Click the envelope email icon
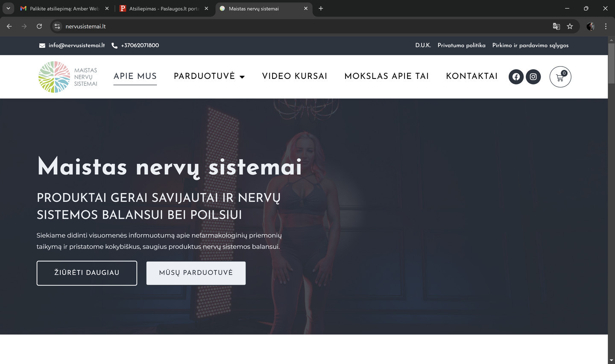 pyautogui.click(x=42, y=46)
